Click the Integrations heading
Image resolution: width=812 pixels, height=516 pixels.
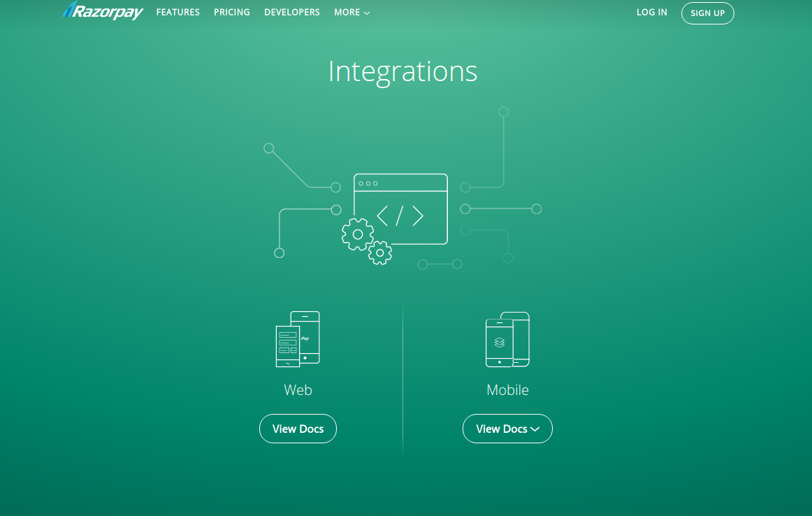403,71
